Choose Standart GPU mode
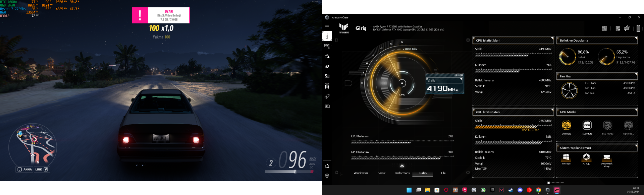 (x=587, y=127)
